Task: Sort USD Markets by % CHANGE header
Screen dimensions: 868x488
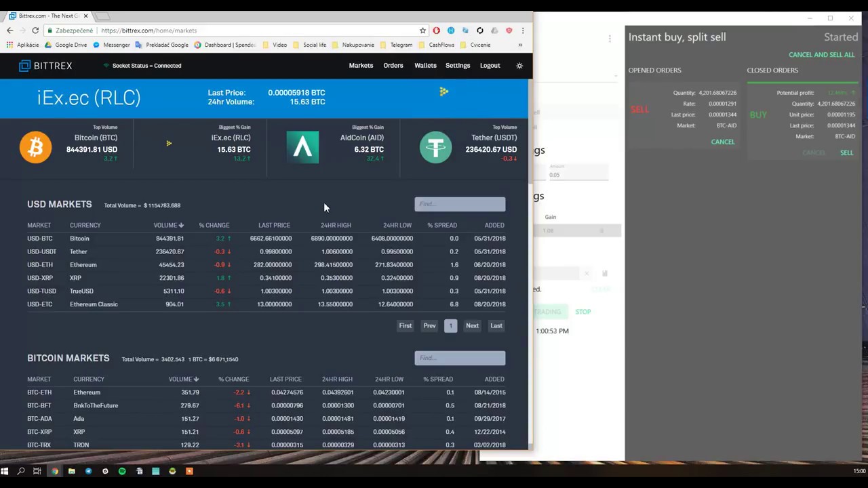Action: (214, 225)
